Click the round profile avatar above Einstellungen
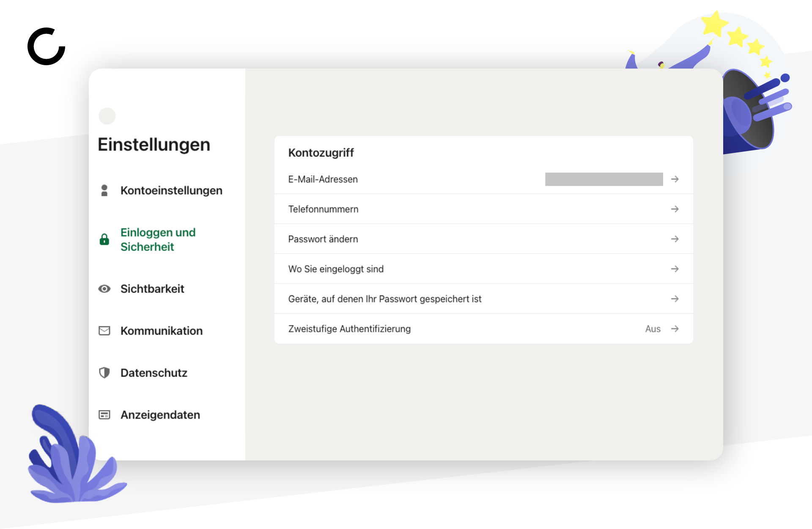Viewport: 812px width, 529px height. click(x=107, y=116)
